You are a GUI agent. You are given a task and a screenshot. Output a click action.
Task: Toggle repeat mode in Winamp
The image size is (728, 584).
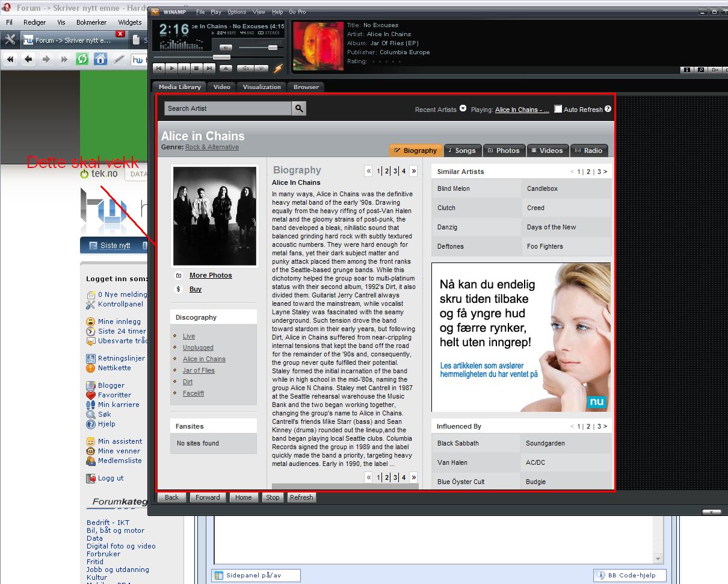point(261,69)
